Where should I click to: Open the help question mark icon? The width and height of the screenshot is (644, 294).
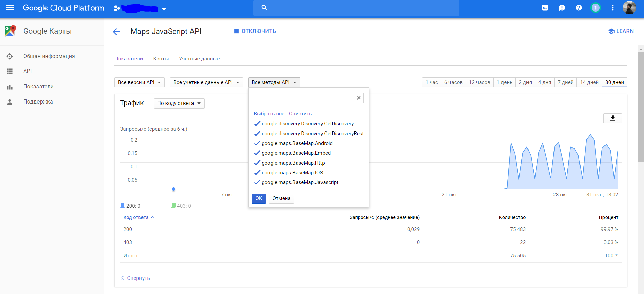pos(579,8)
